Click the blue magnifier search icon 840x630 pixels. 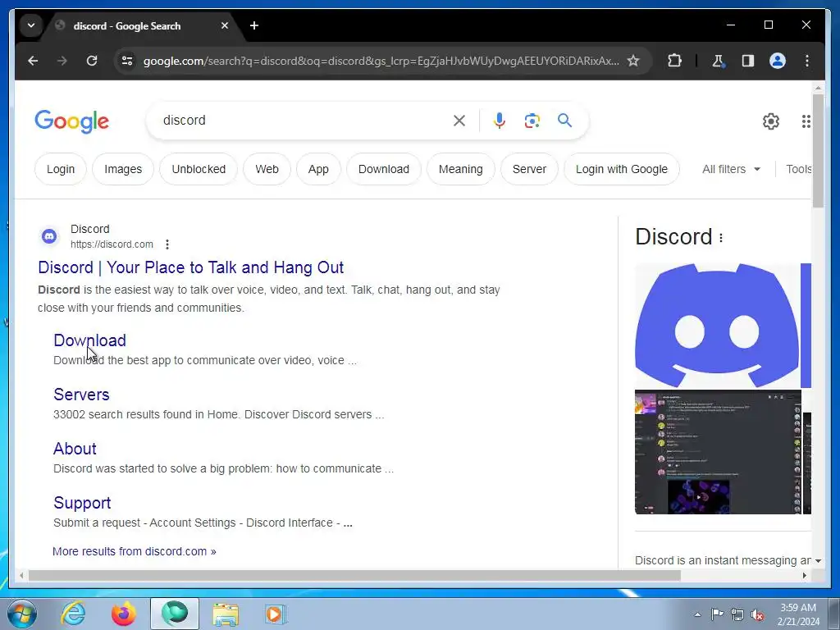point(564,121)
